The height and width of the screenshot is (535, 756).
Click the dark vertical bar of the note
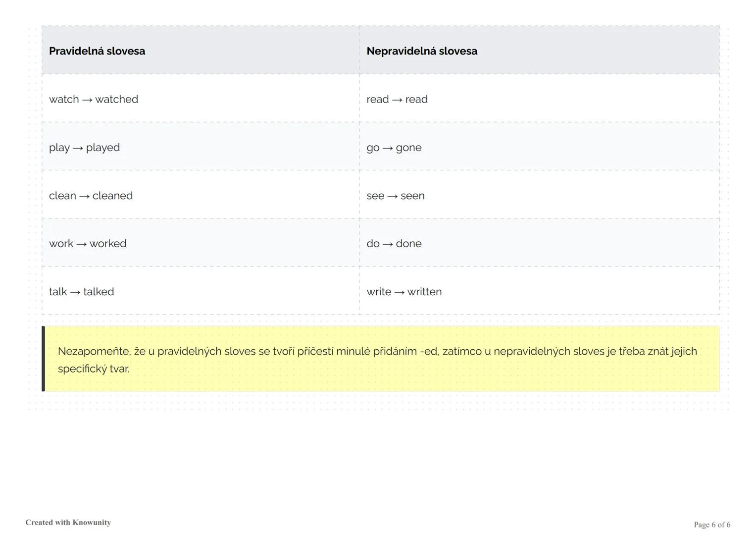point(44,359)
